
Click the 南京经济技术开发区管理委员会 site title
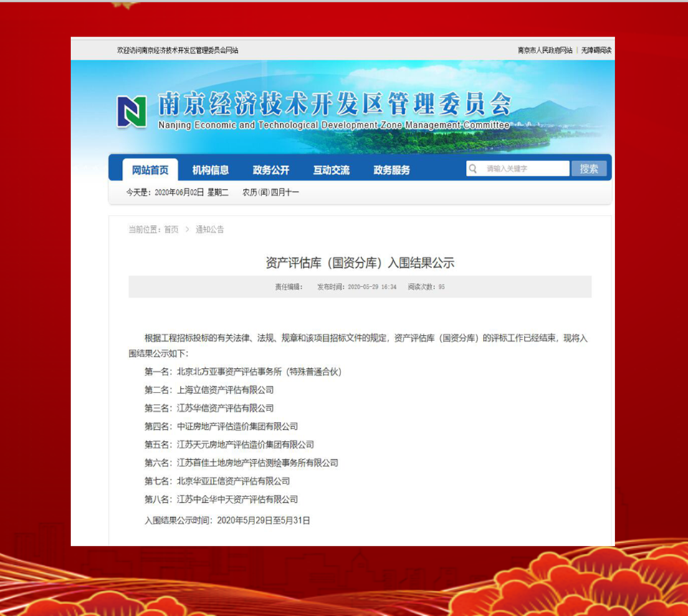(333, 105)
